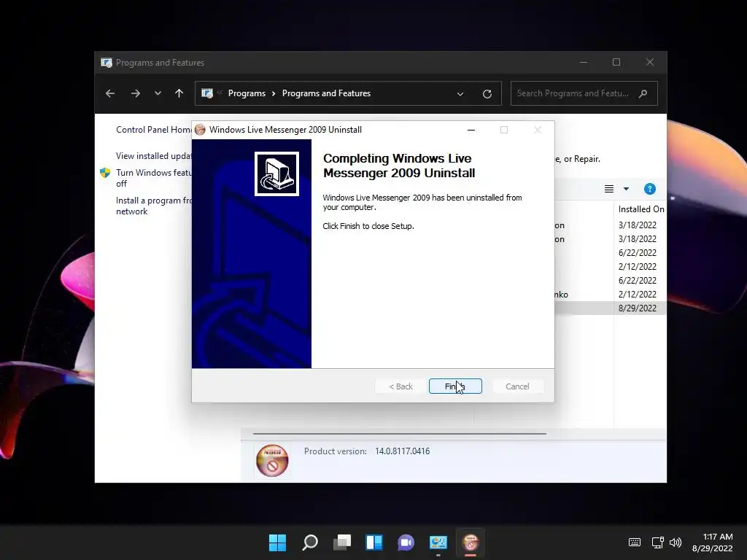Click the Back button in uninstall dialog
Image resolution: width=747 pixels, height=560 pixels.
coord(400,386)
